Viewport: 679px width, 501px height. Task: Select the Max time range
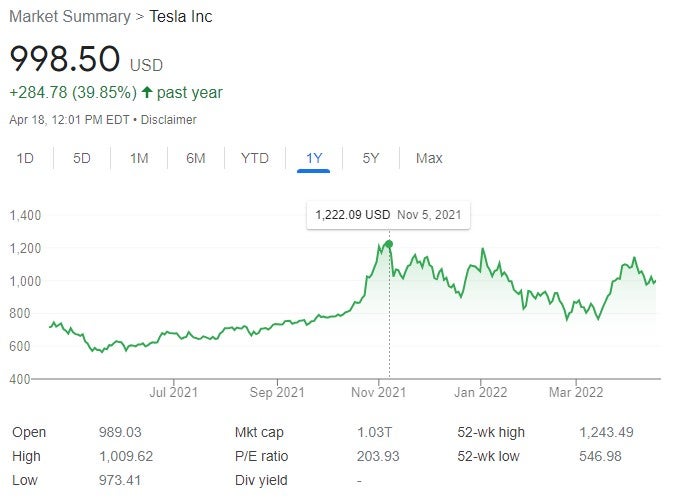tap(429, 158)
